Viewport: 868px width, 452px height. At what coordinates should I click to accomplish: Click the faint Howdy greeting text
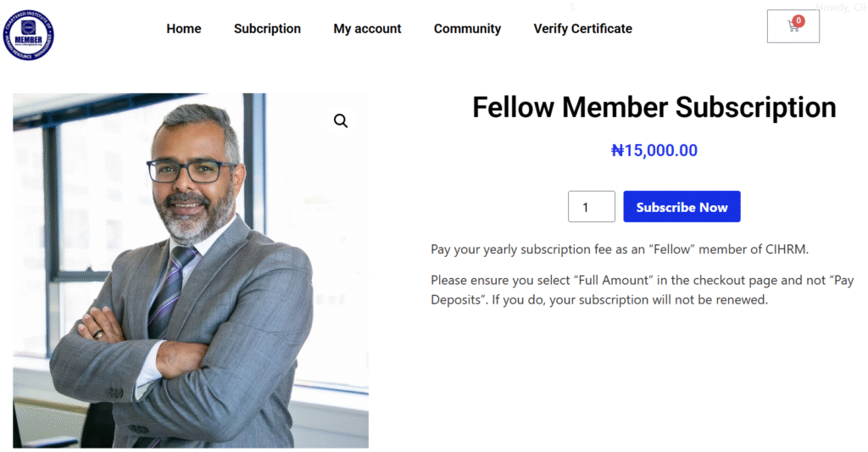click(x=841, y=8)
